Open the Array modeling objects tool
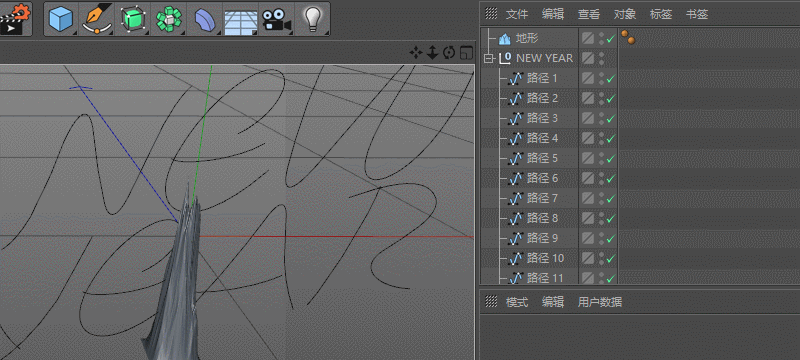This screenshot has height=360, width=800. (168, 19)
